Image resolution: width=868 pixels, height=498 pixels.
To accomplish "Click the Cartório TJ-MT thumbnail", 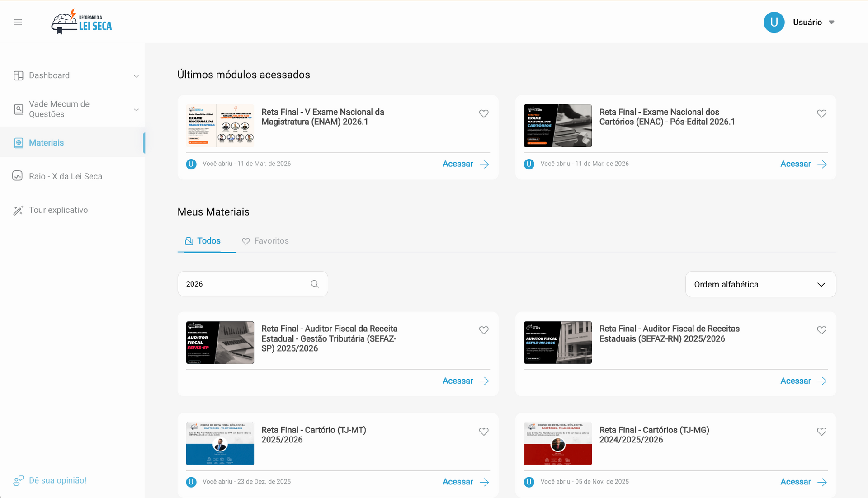I will (220, 444).
